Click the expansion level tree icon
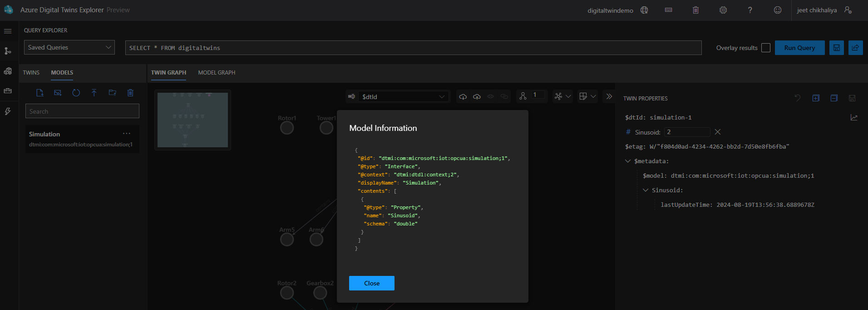This screenshot has height=310, width=868. click(523, 96)
